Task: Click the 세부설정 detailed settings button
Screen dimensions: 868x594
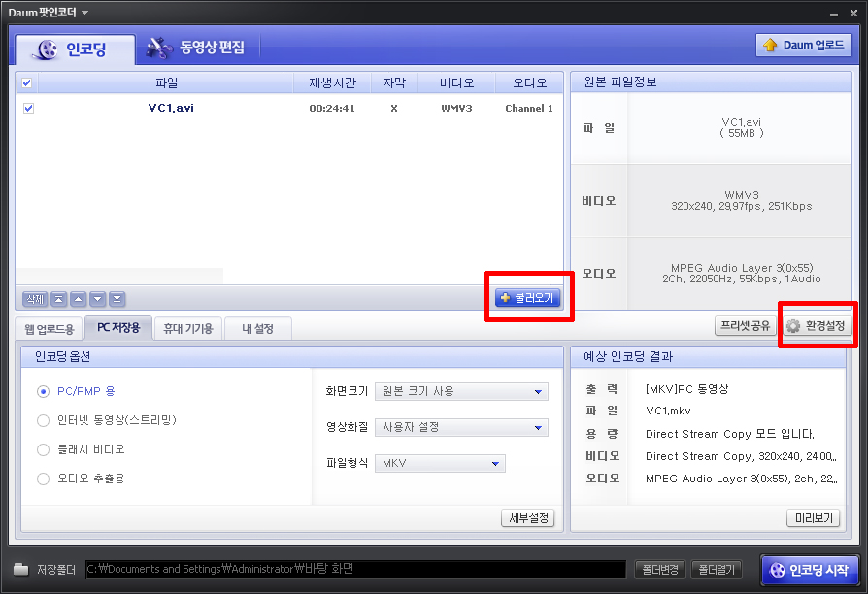Action: click(527, 518)
